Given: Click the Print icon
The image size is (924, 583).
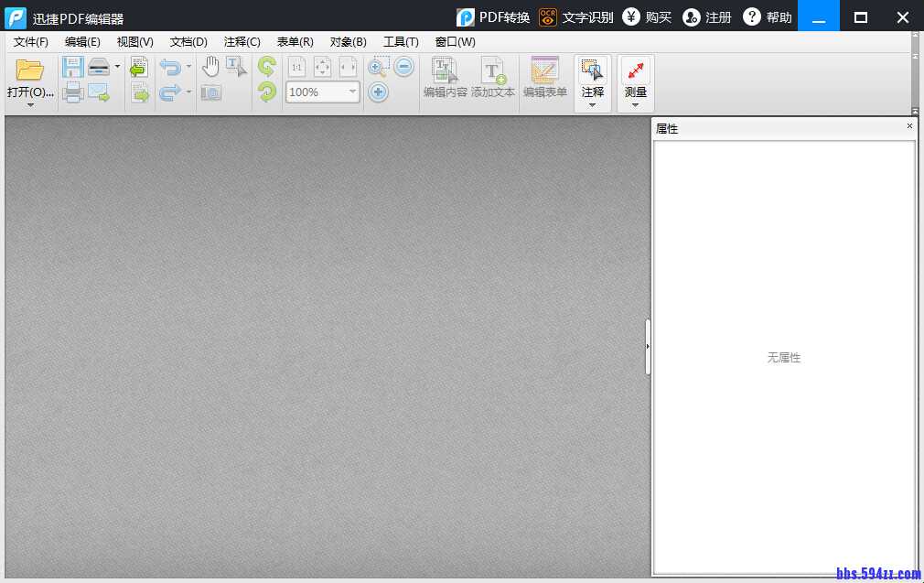Looking at the screenshot, I should (72, 92).
